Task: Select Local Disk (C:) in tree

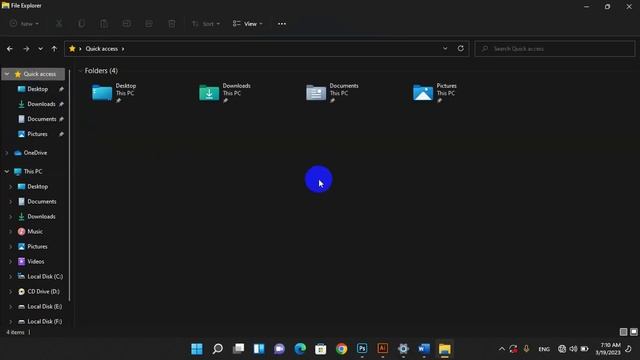Action: point(45,276)
